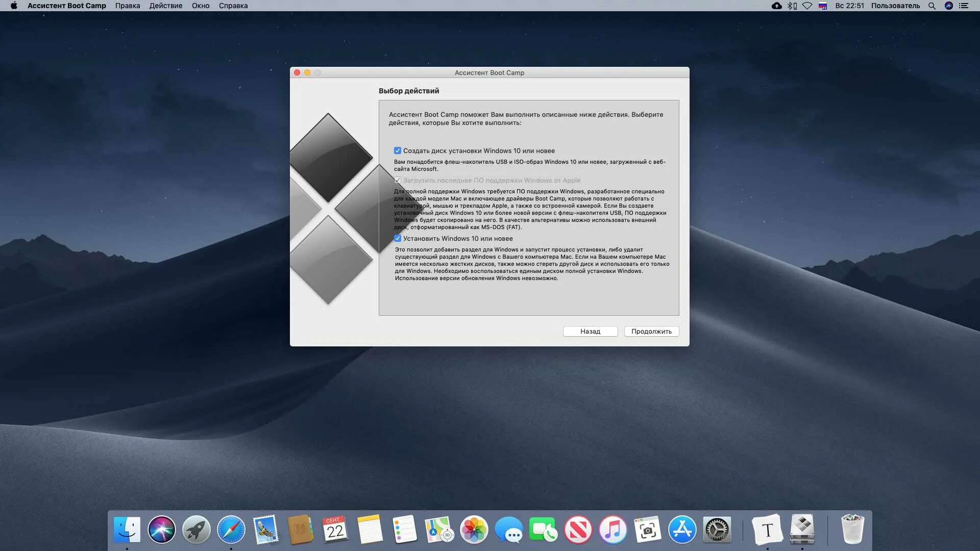The width and height of the screenshot is (980, 551).
Task: Open Russian input source flag menu
Action: 823,6
